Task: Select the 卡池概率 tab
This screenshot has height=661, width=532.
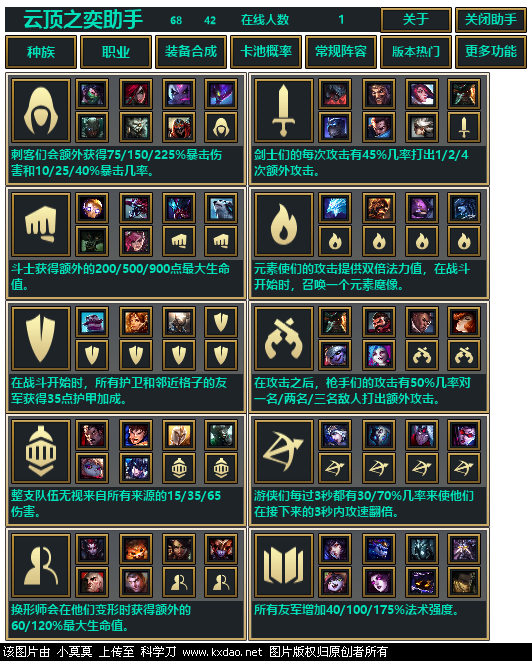Action: point(266,52)
